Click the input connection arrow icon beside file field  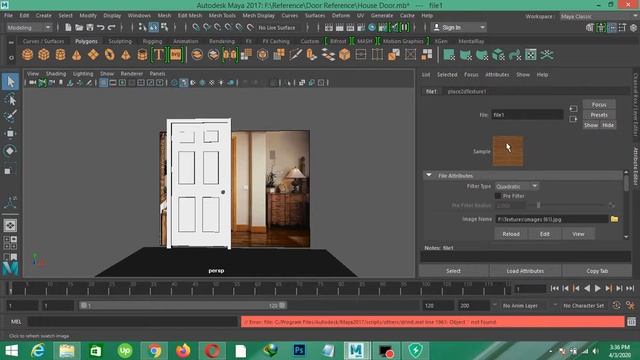click(573, 109)
